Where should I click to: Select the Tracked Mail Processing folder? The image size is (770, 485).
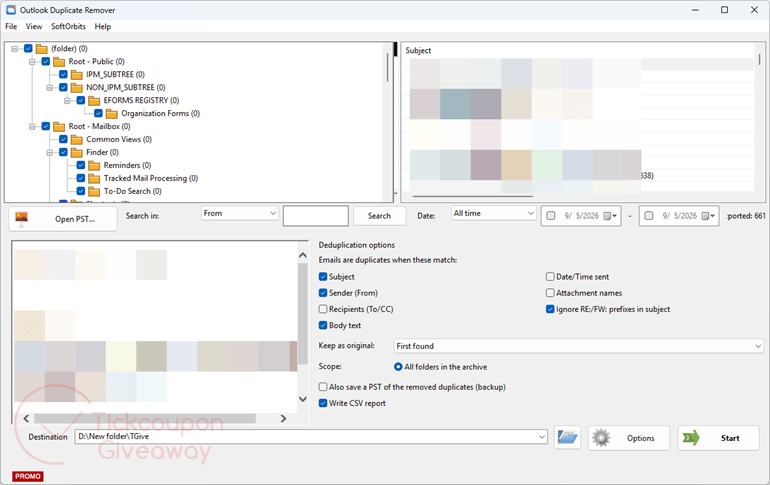point(151,178)
